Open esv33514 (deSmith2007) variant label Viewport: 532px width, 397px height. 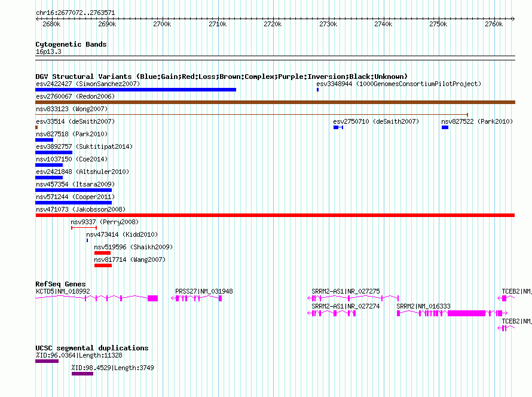click(x=75, y=121)
